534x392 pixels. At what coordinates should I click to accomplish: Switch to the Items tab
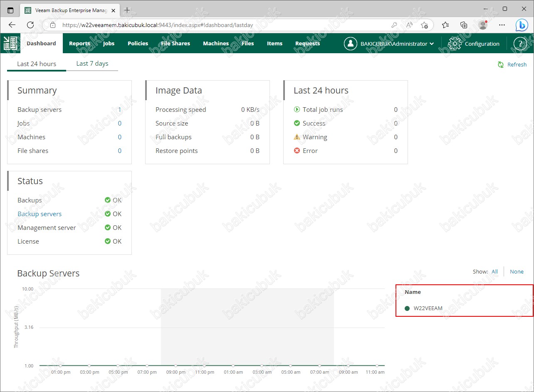pos(274,43)
